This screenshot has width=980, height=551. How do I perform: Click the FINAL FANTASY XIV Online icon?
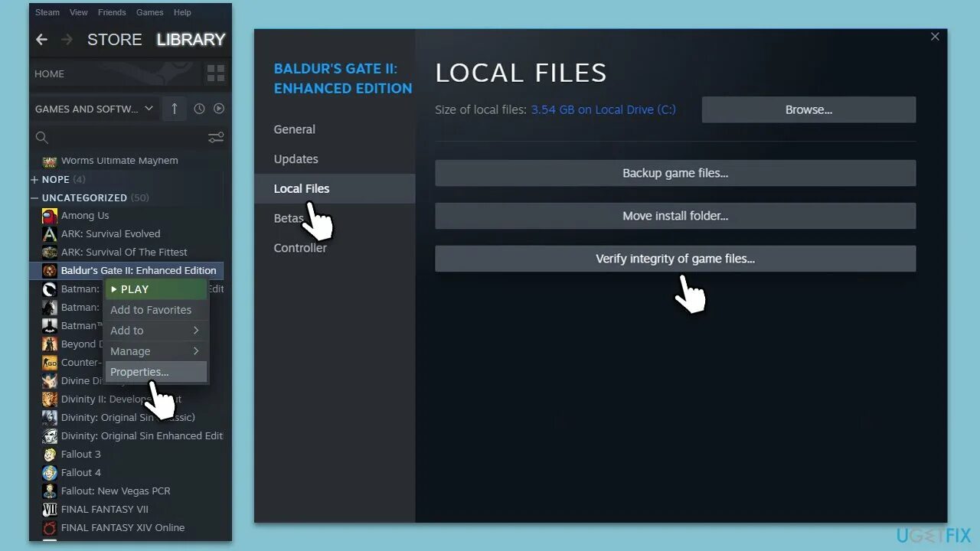click(x=50, y=528)
